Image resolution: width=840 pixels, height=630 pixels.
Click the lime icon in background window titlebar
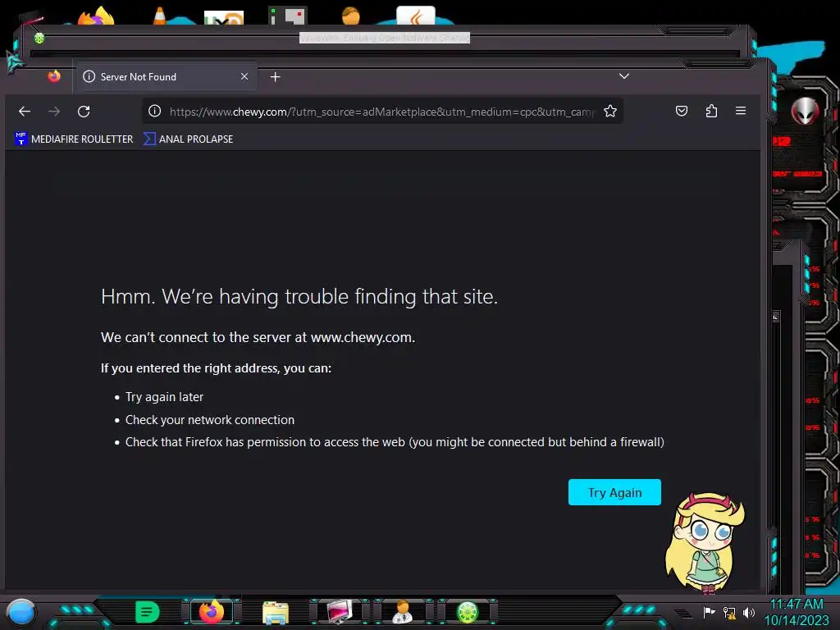tap(39, 38)
